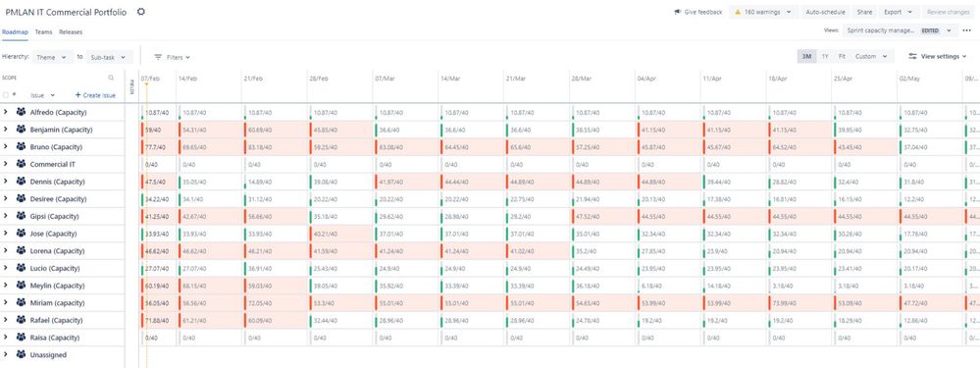The height and width of the screenshot is (368, 980).
Task: Expand the Benjamin (Capacity) row
Action: (5, 130)
